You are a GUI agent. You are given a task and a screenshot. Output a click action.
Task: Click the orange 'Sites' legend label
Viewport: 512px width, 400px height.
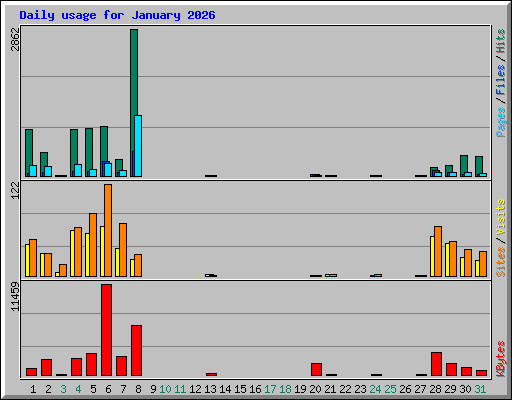(x=501, y=262)
